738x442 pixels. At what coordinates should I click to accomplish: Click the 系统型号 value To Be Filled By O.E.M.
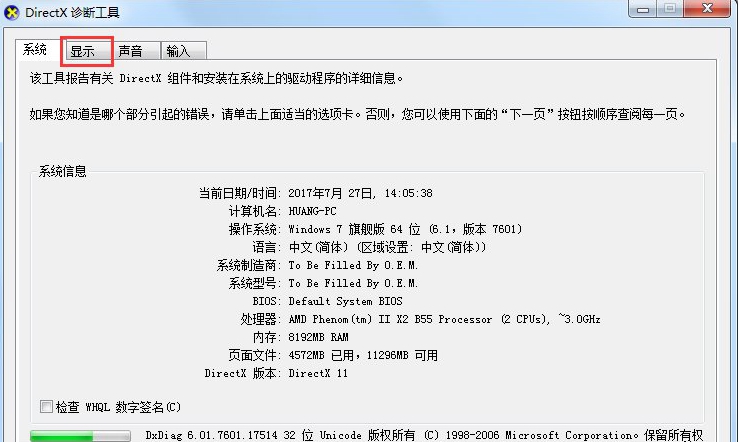(353, 283)
